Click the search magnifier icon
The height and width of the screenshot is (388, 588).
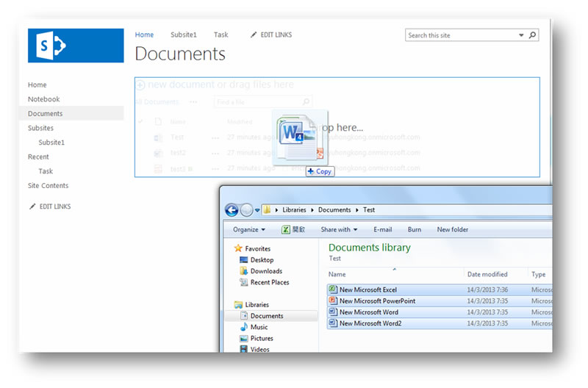[533, 35]
